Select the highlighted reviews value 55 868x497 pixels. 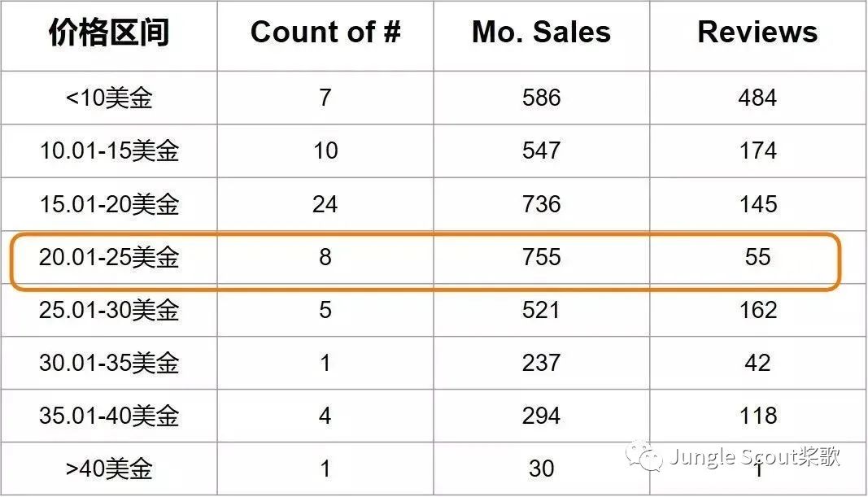757,257
